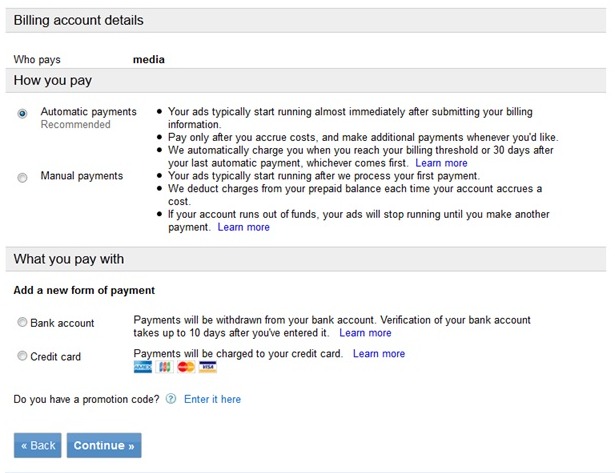Open Learn more about bank account payments

(x=365, y=333)
